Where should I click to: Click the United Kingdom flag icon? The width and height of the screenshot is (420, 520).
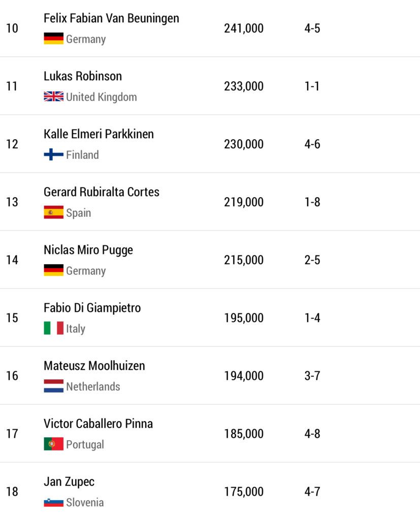click(x=53, y=96)
